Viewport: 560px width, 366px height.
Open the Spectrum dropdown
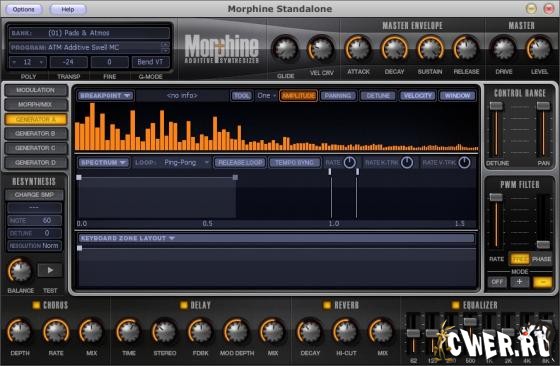pyautogui.click(x=103, y=162)
